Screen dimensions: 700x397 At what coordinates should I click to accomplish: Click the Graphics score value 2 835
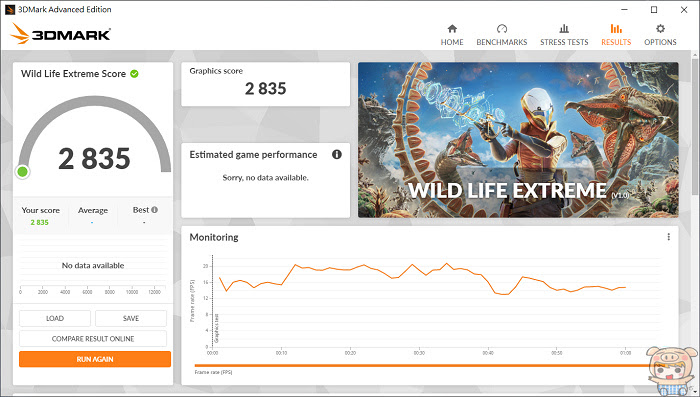(x=265, y=88)
